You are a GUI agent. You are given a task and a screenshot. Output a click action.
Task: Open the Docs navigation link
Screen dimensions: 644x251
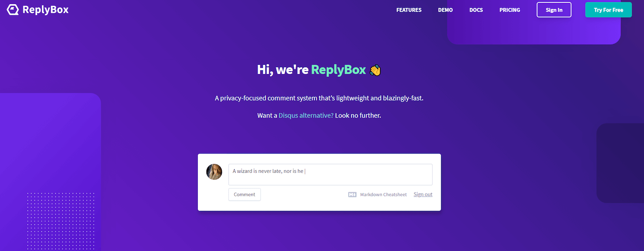(476, 10)
